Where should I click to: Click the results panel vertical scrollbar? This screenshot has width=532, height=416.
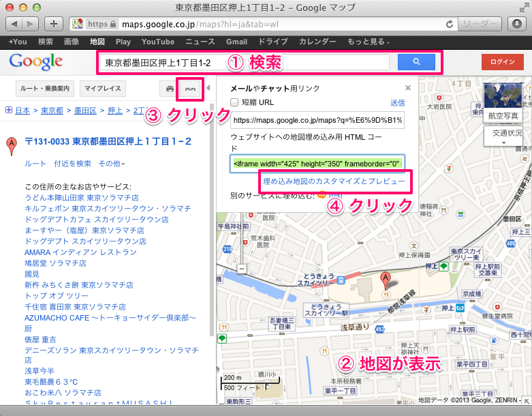click(212, 221)
